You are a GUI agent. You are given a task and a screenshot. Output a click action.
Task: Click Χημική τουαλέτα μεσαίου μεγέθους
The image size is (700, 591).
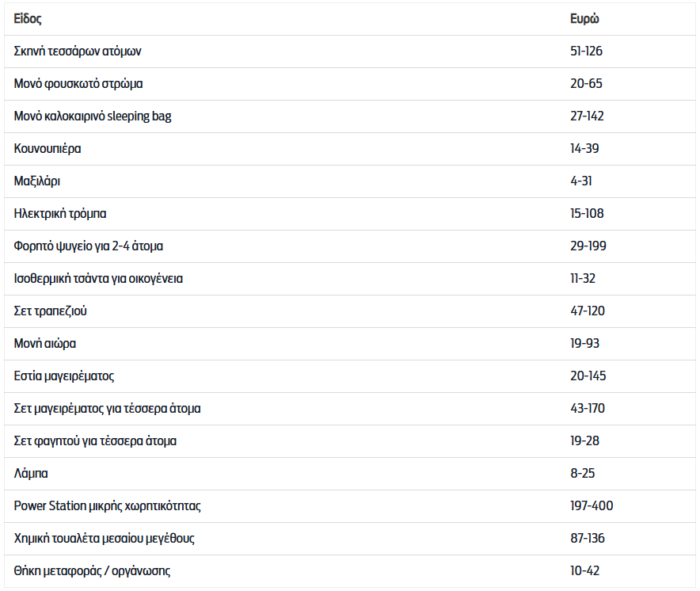click(x=104, y=539)
